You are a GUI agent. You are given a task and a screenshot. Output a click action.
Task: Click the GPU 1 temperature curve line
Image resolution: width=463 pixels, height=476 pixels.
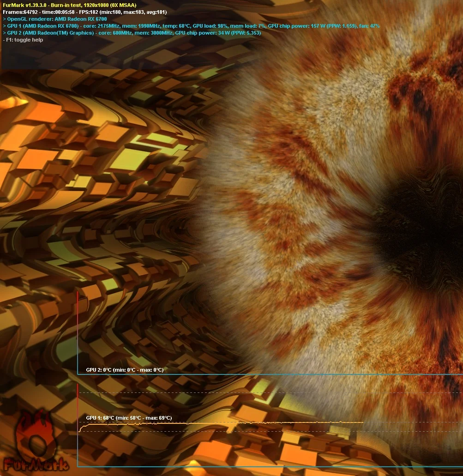tap(221, 424)
